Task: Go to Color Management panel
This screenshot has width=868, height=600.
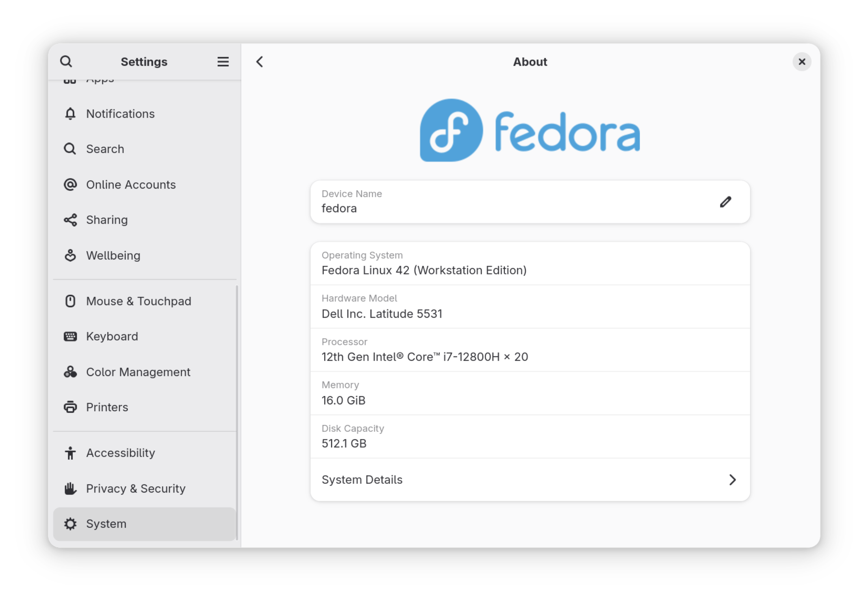Action: (138, 372)
